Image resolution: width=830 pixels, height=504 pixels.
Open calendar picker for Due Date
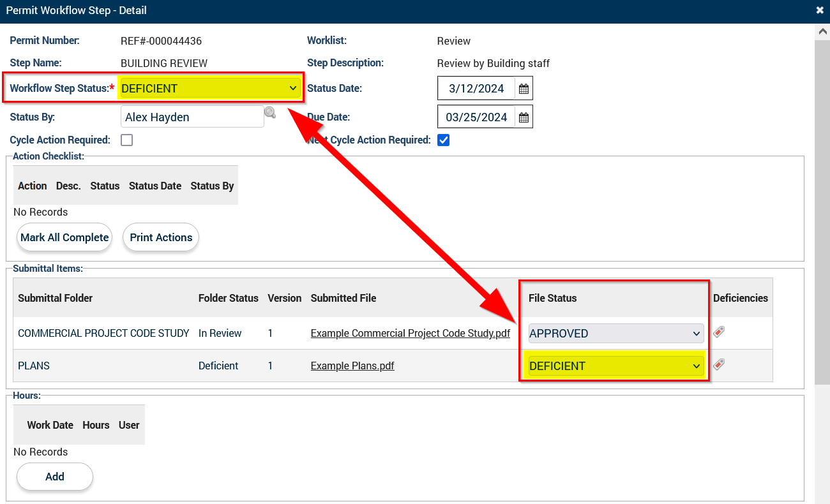(x=524, y=117)
